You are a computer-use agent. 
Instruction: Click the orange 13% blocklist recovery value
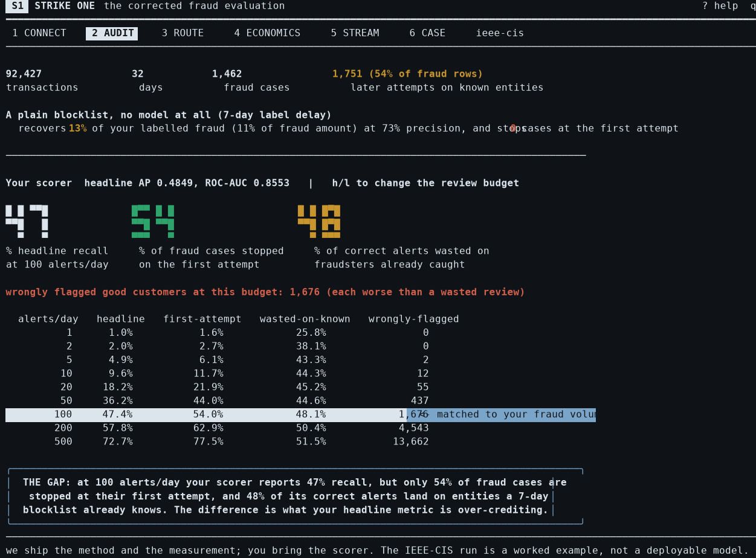pos(77,129)
